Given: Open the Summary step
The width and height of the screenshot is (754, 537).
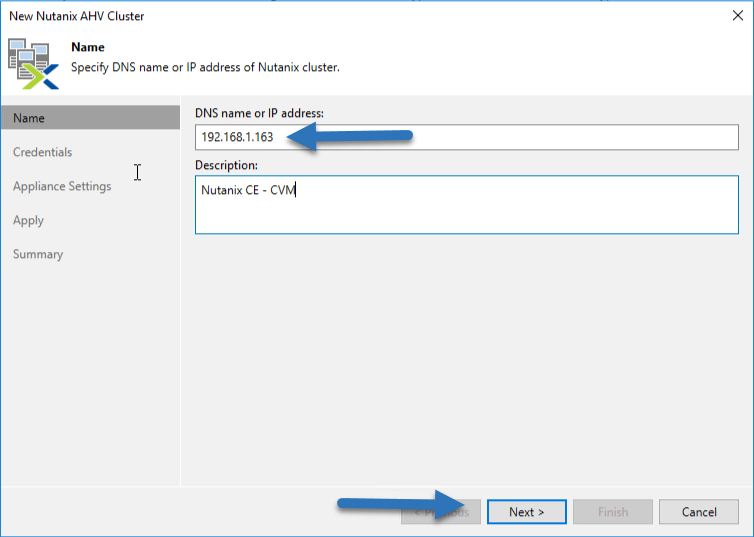Looking at the screenshot, I should click(x=38, y=254).
